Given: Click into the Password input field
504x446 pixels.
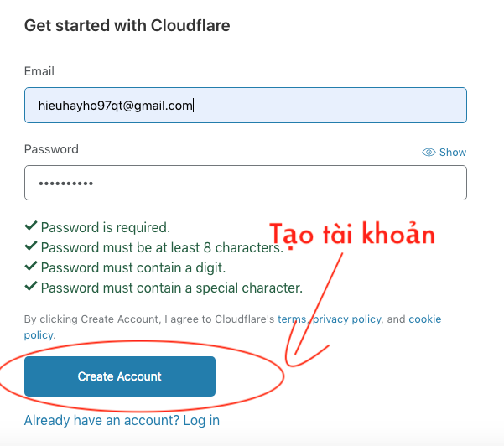Looking at the screenshot, I should pyautogui.click(x=245, y=183).
